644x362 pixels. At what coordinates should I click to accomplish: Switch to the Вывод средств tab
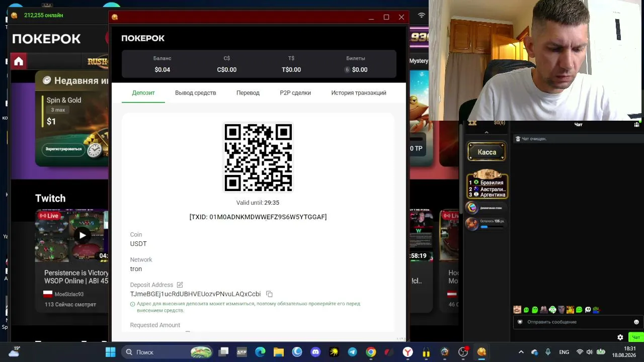coord(196,93)
